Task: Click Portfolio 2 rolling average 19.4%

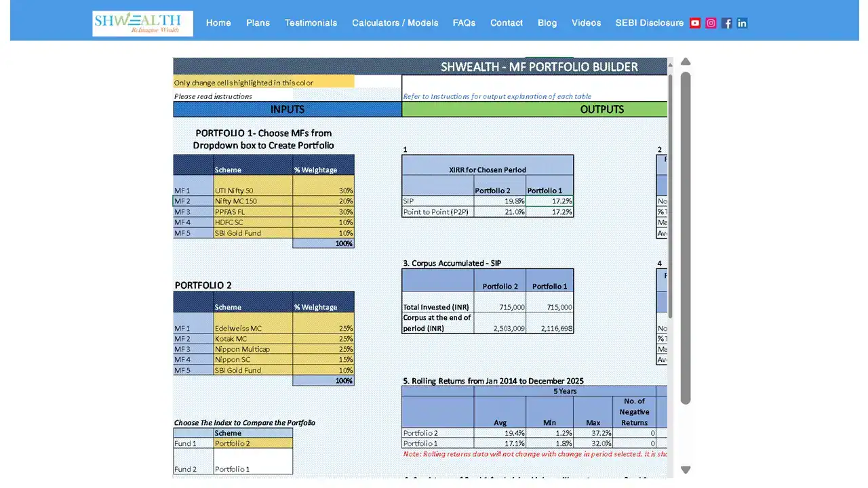Action: pos(500,433)
